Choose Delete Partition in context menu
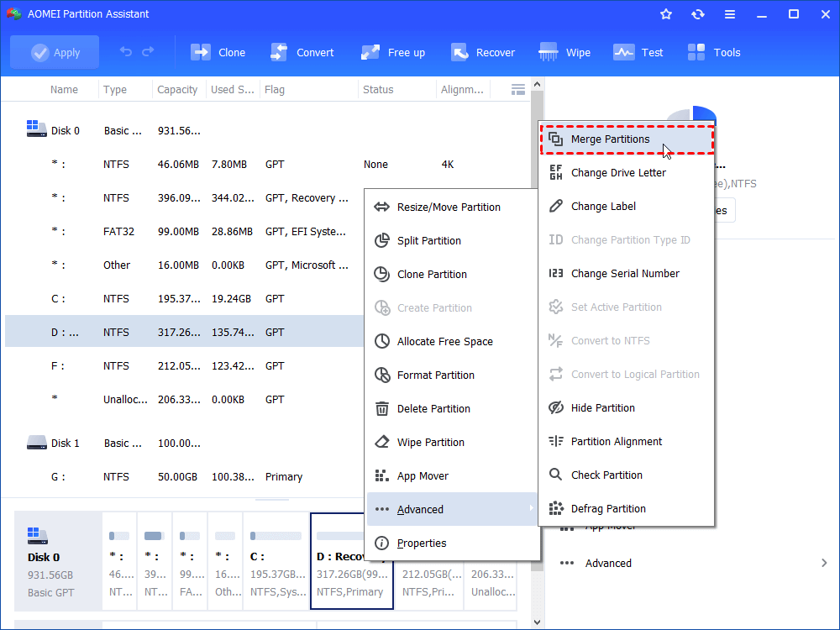This screenshot has height=630, width=840. (x=452, y=409)
